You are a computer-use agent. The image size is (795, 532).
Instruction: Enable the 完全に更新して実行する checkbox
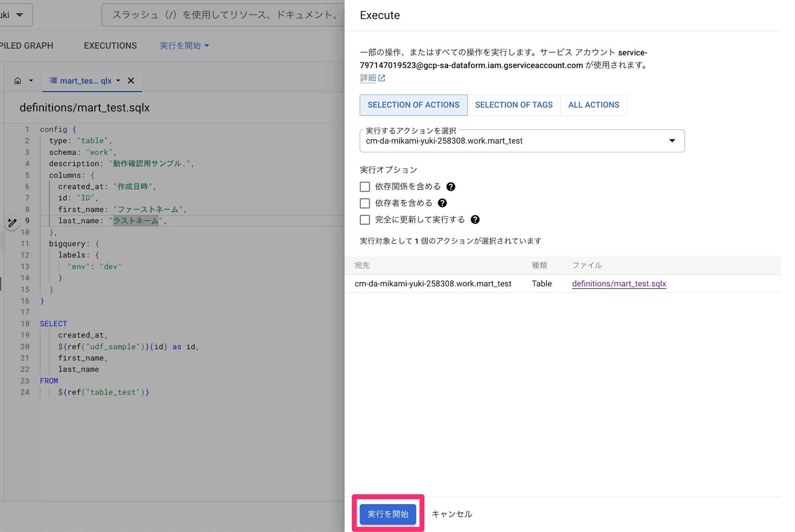[365, 220]
